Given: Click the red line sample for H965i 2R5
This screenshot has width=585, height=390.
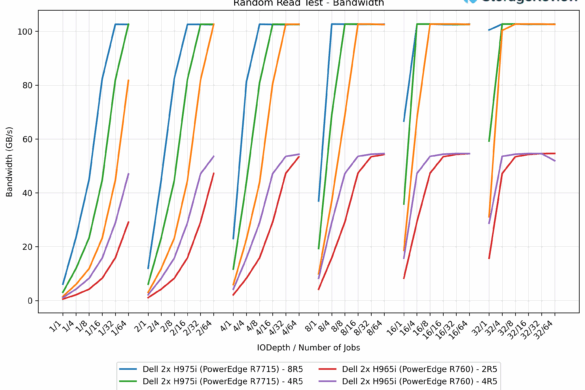Looking at the screenshot, I should [x=328, y=369].
